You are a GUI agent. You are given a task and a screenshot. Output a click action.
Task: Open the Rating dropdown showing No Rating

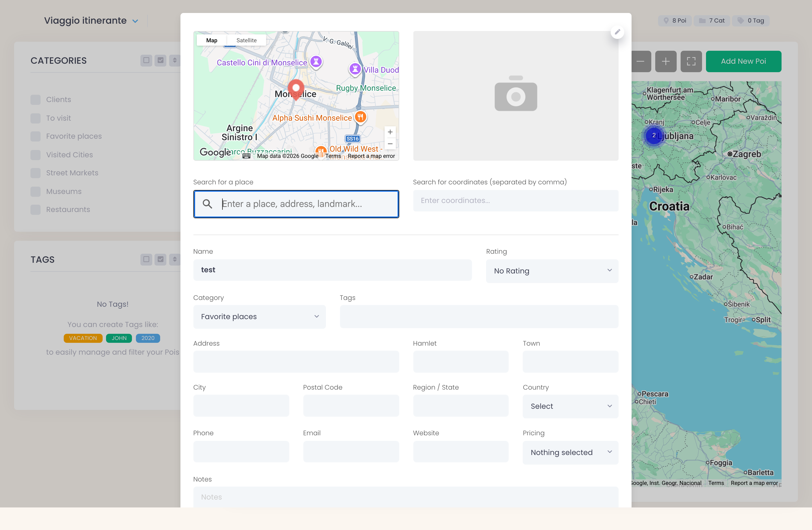point(552,271)
